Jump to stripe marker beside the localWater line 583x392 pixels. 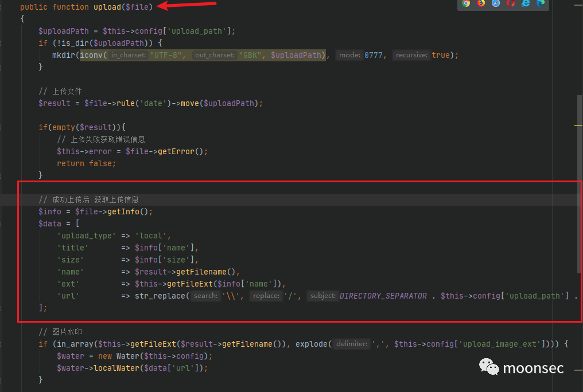(x=578, y=370)
